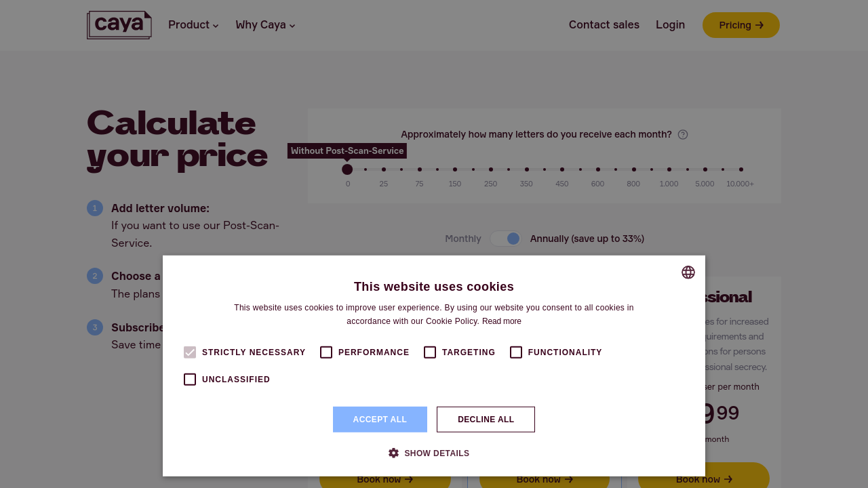868x488 pixels.
Task: Click the Caya logo icon
Action: click(119, 25)
